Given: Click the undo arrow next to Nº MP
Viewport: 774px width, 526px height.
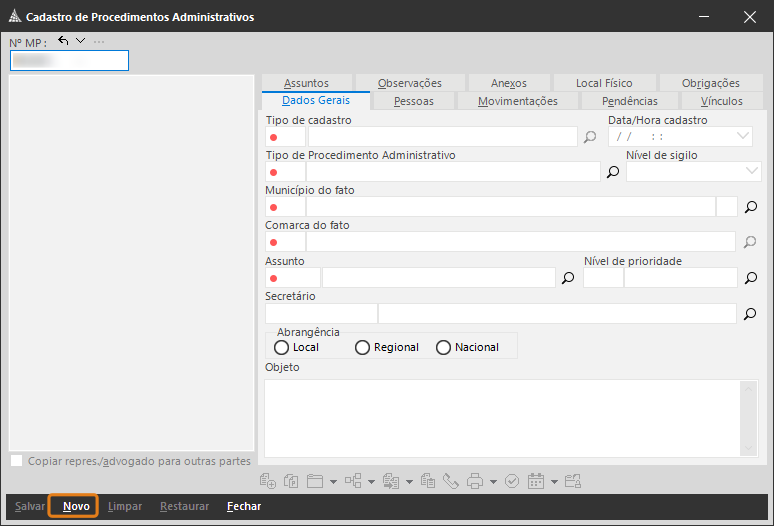Looking at the screenshot, I should tap(63, 40).
